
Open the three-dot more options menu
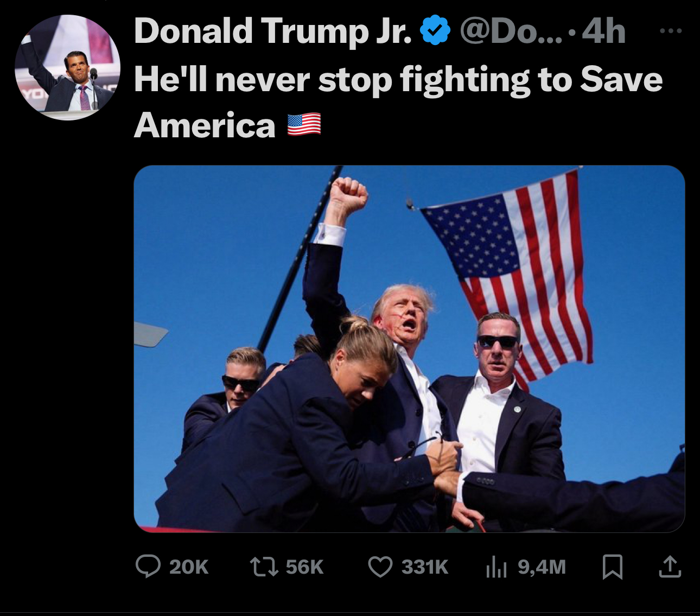tap(671, 31)
